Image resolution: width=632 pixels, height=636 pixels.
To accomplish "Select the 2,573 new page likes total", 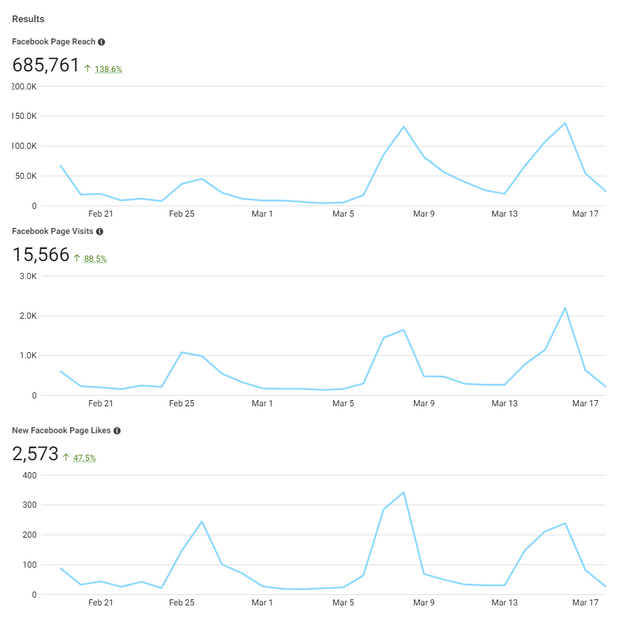I will [35, 455].
